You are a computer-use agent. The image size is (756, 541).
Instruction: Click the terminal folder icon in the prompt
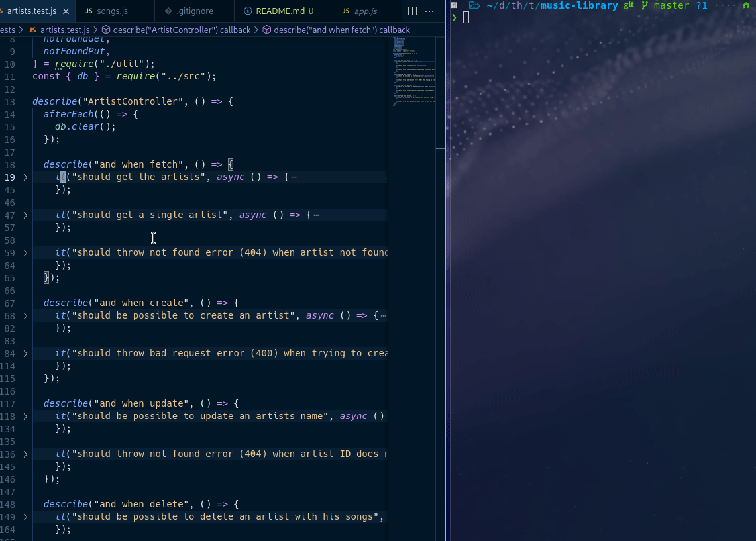pyautogui.click(x=474, y=5)
